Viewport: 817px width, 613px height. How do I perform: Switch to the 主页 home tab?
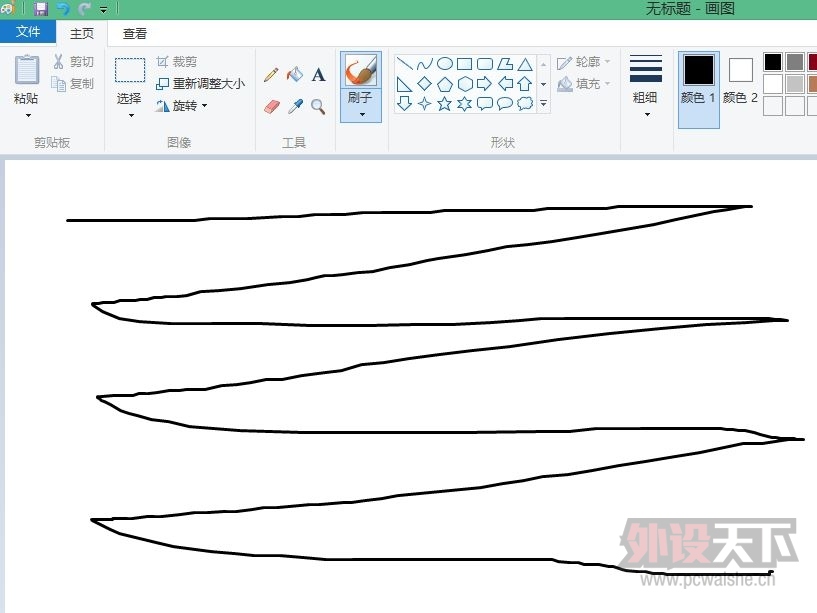pyautogui.click(x=82, y=33)
